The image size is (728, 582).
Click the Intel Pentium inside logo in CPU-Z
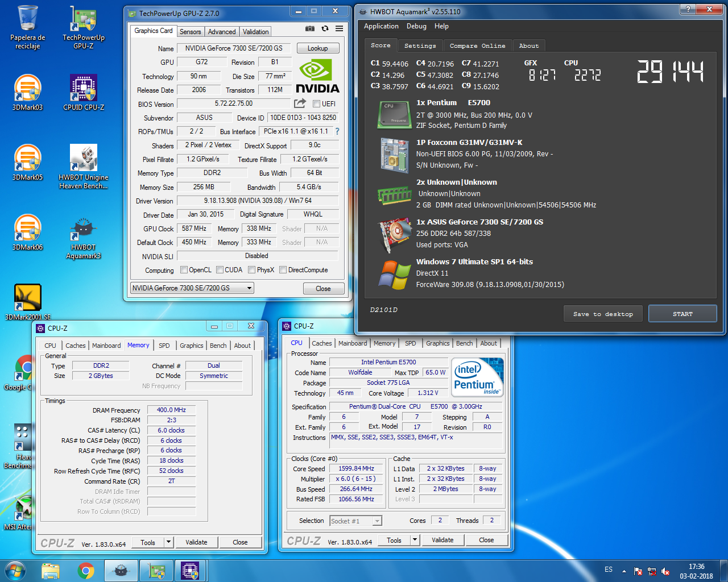pos(477,377)
